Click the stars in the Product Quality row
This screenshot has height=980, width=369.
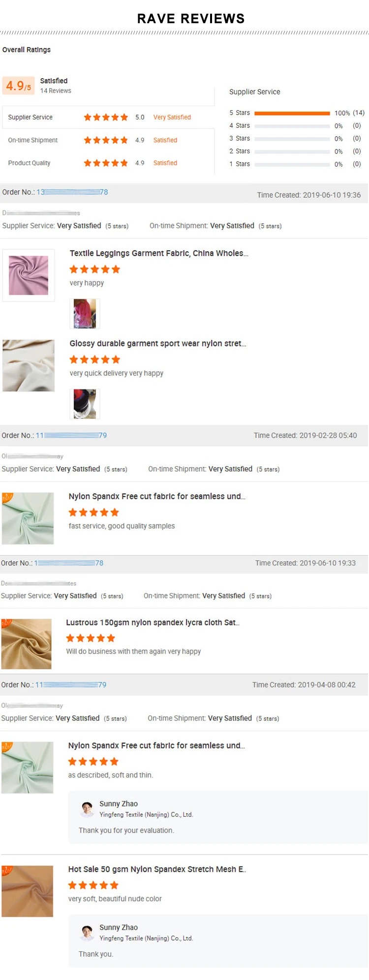click(106, 163)
